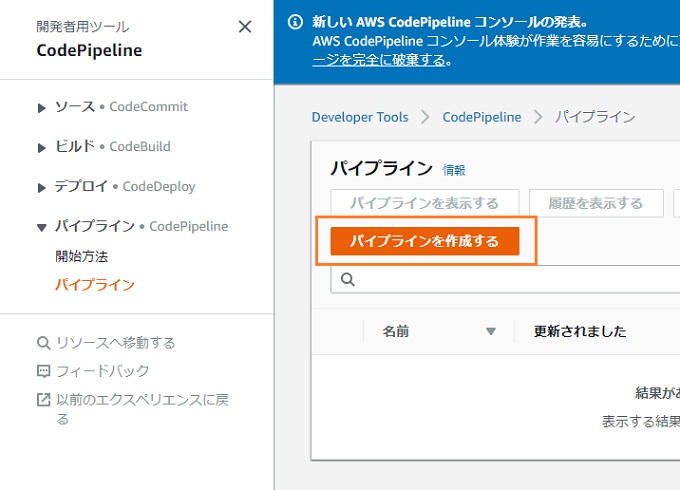This screenshot has width=680, height=490.
Task: Click the フィードバック speech bubble icon
Action: [x=43, y=371]
